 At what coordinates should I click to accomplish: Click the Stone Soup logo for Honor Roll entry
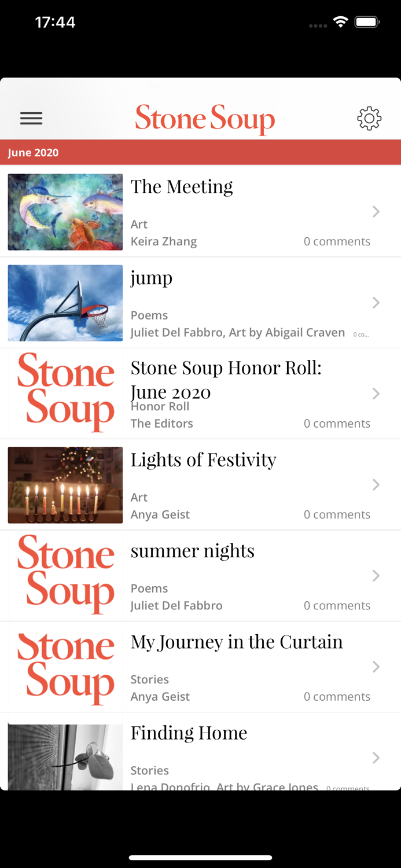pyautogui.click(x=65, y=393)
